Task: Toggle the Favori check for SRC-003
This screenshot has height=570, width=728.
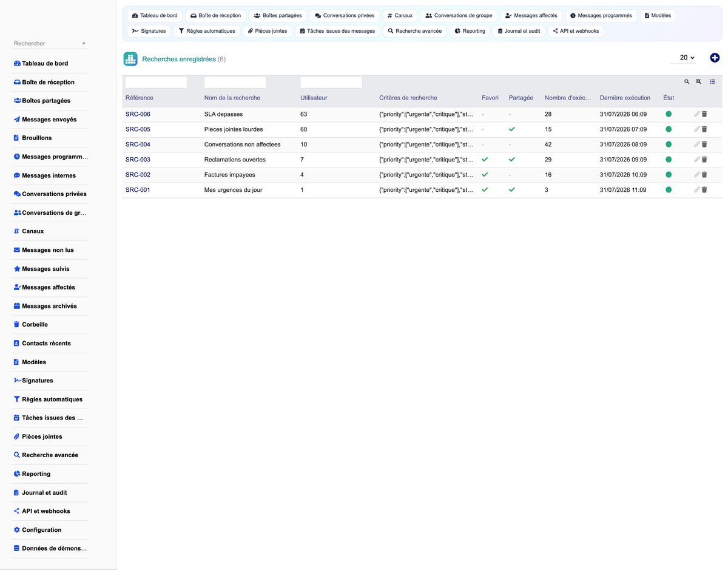Action: [485, 160]
